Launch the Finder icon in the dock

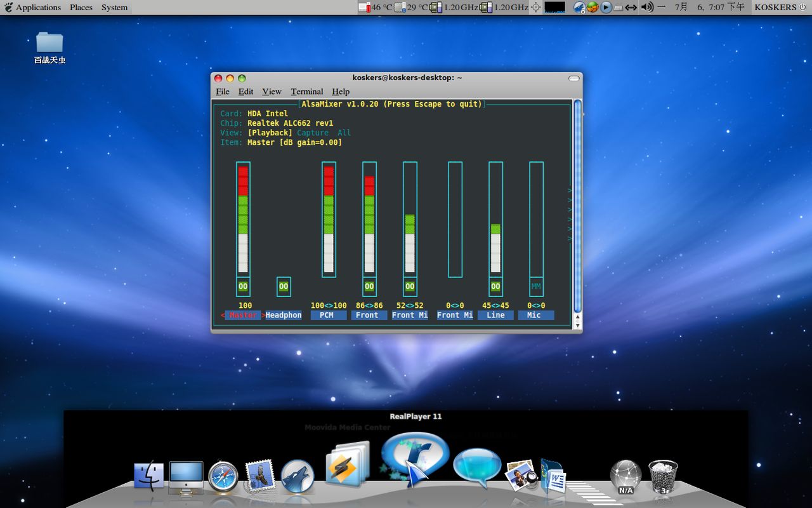(149, 476)
